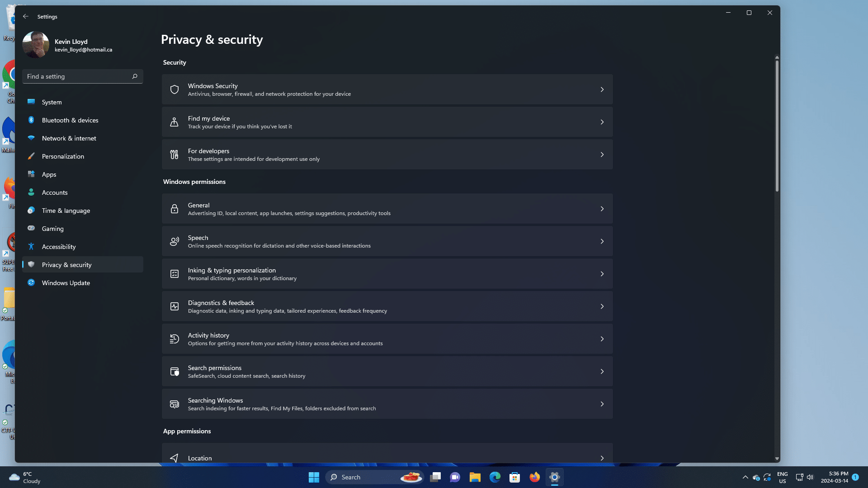Click the back arrow in Settings
The height and width of the screenshot is (488, 868).
point(25,16)
